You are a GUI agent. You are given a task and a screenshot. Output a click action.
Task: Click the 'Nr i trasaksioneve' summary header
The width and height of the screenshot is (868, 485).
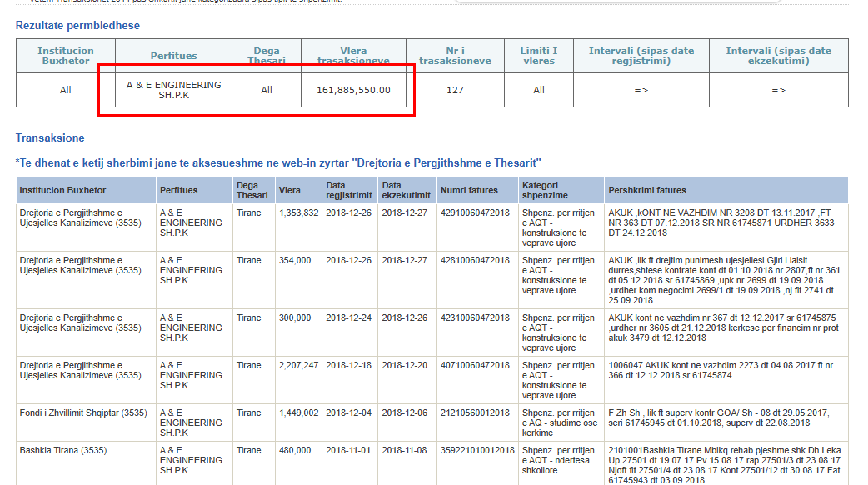tap(455, 56)
